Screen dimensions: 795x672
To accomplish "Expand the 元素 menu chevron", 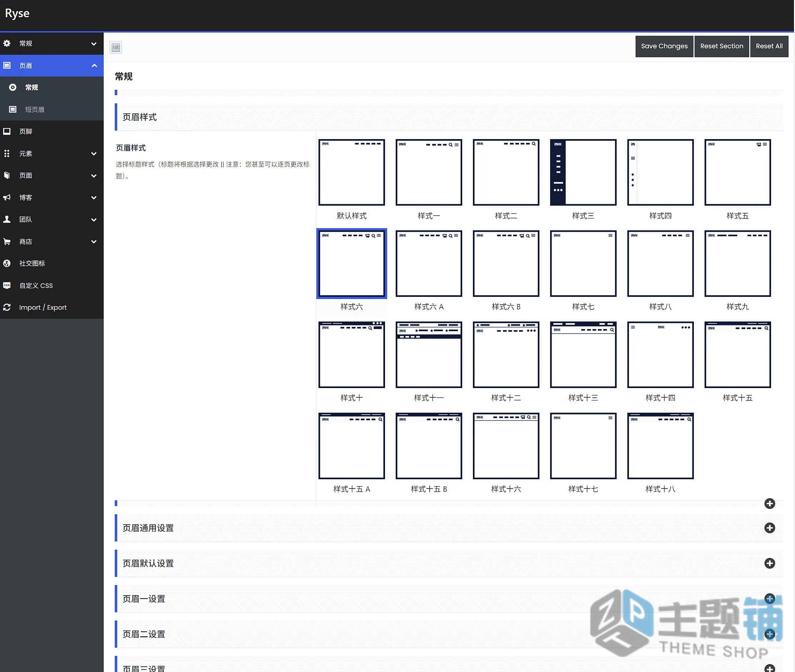I will tap(94, 154).
